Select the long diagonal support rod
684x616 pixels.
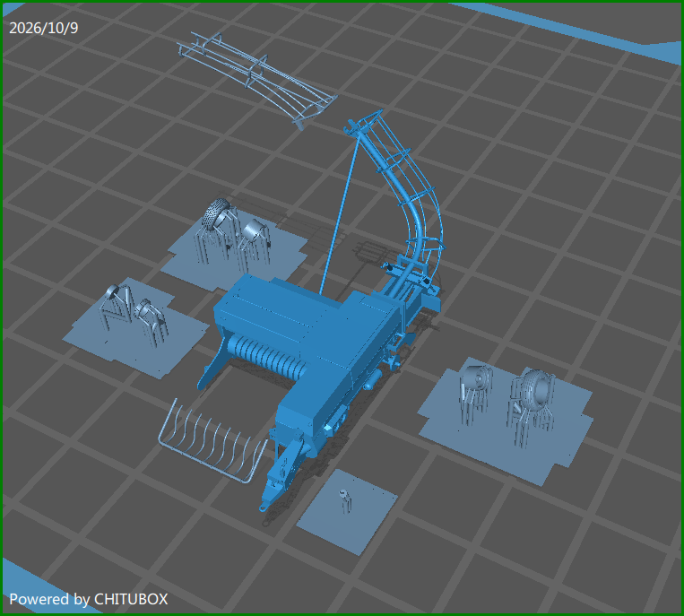340,216
